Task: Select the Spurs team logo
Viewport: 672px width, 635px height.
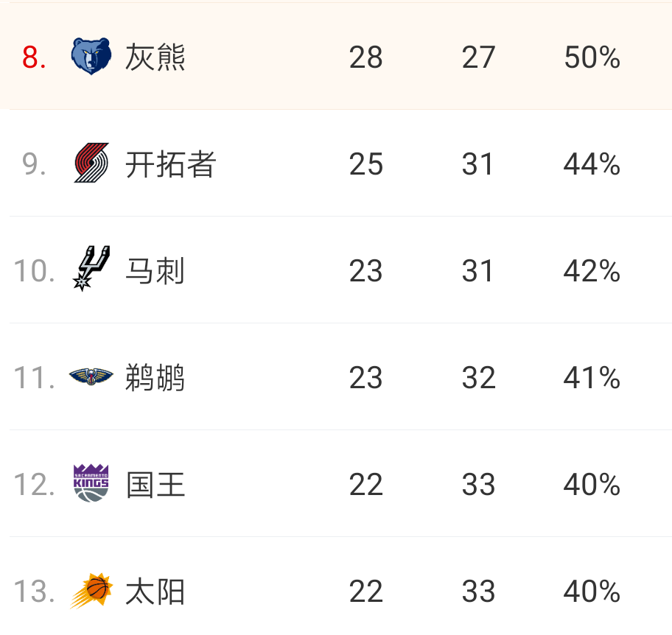Action: click(91, 269)
